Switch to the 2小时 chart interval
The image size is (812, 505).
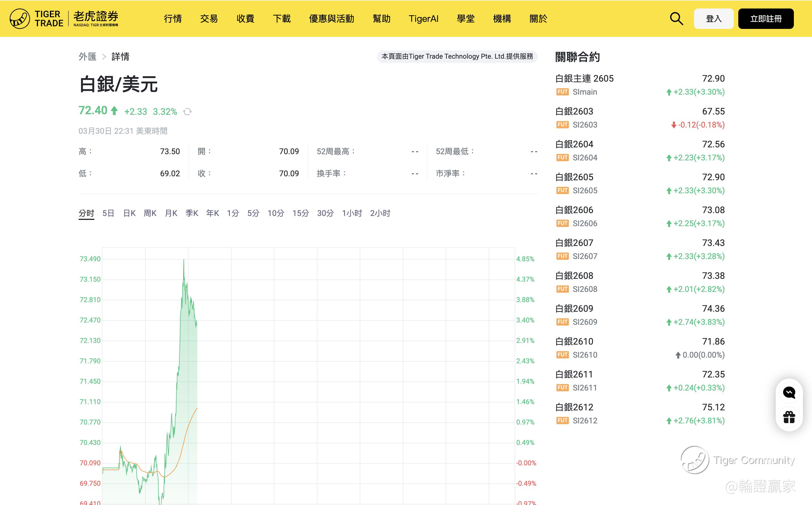[380, 213]
